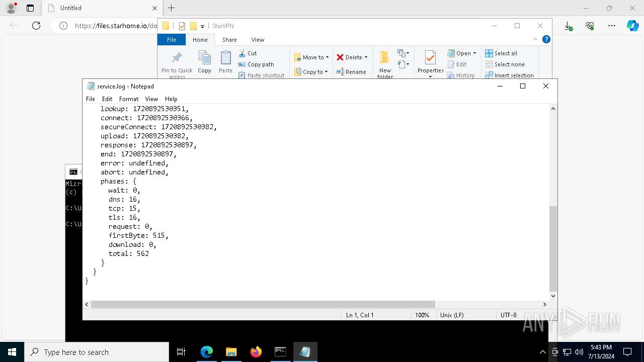
Task: Click Cut scissors in Explorer ribbon
Action: pyautogui.click(x=248, y=53)
